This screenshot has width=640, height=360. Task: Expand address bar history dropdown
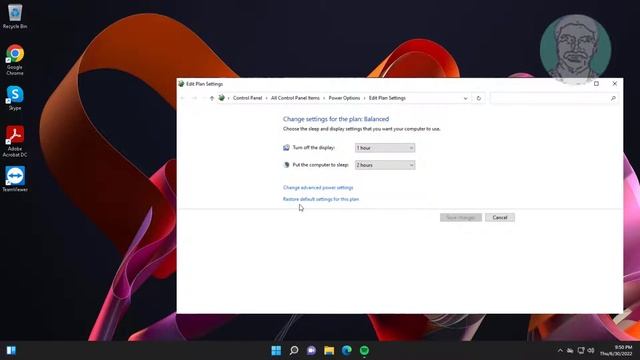point(465,98)
